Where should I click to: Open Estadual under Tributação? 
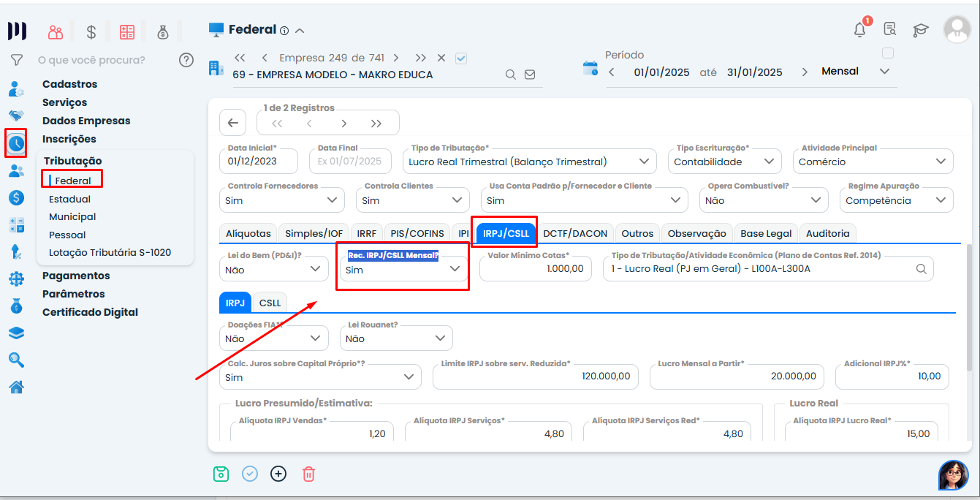pos(70,199)
